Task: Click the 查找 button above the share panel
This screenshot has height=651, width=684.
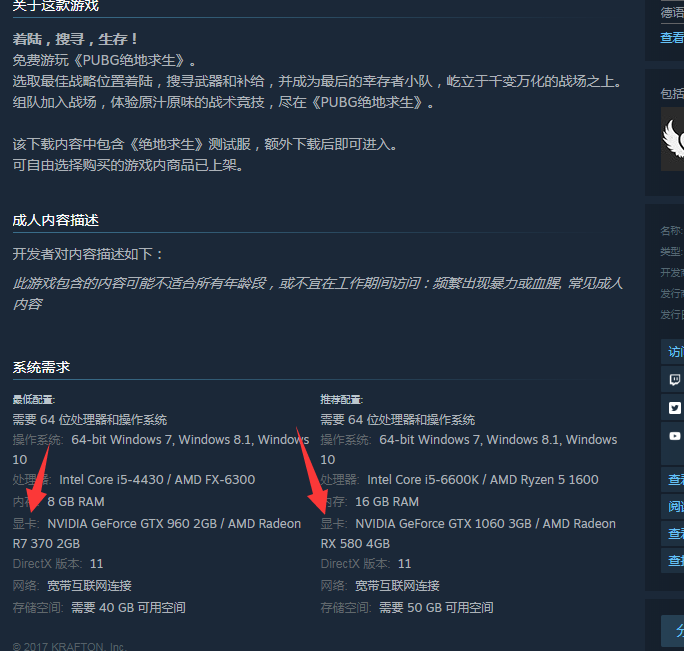Action: [x=673, y=560]
